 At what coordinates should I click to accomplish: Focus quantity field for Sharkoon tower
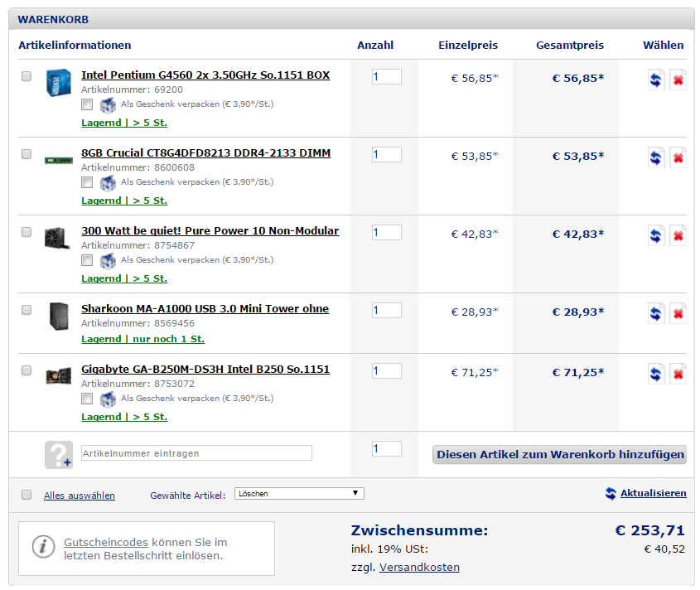coord(387,310)
